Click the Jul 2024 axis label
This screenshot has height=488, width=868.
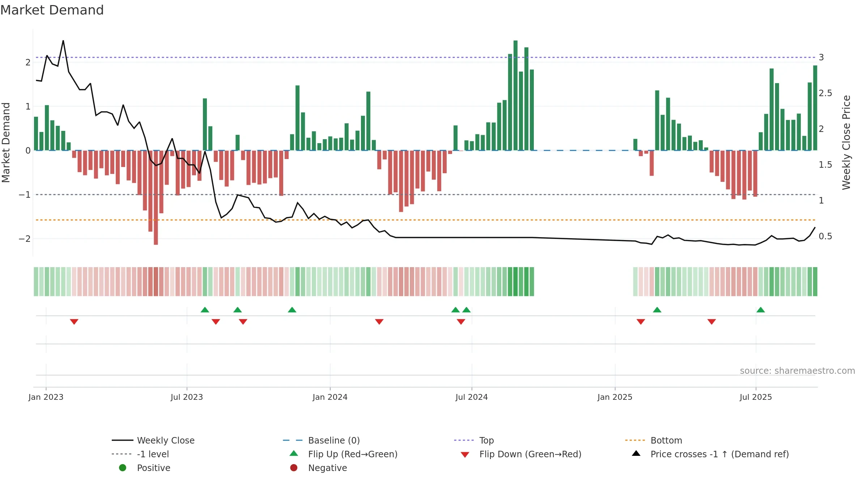coord(472,397)
